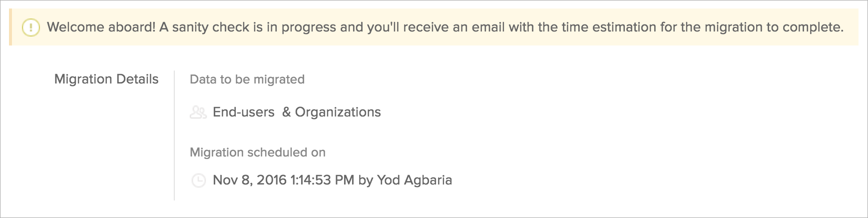Click the yellow exclamation warning icon
Image resolution: width=868 pixels, height=218 pixels.
coord(30,27)
